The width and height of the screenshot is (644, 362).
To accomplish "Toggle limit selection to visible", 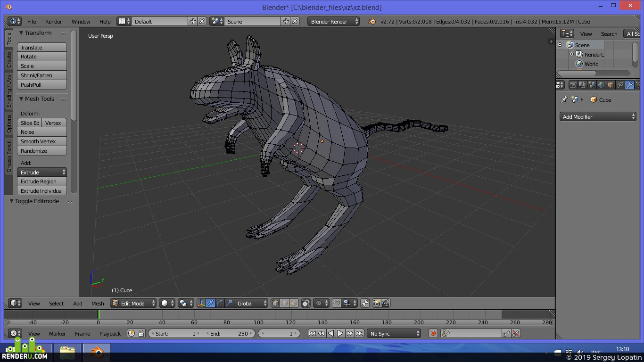I will 305,304.
